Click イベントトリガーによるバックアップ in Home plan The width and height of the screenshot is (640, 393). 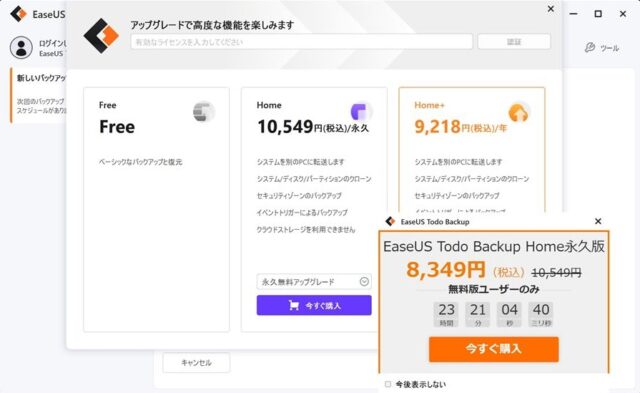pyautogui.click(x=302, y=213)
